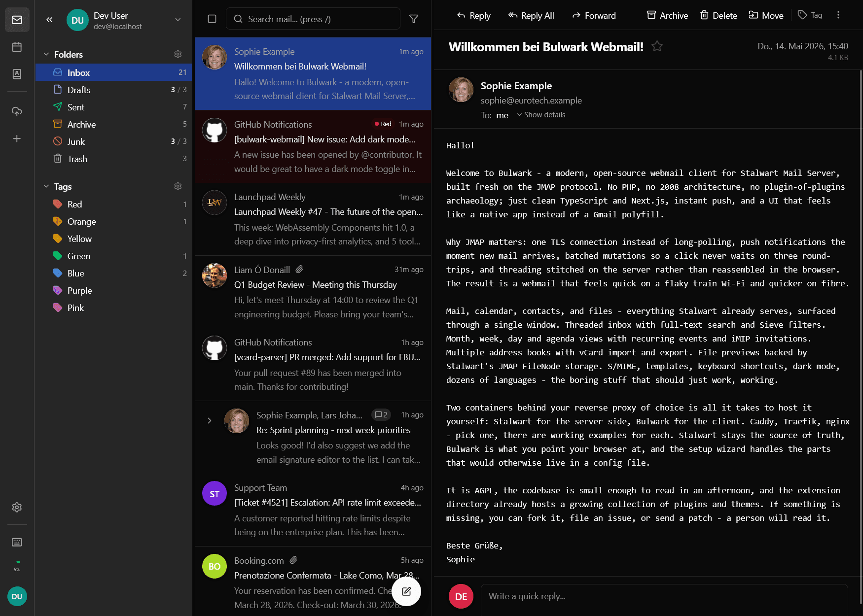
Task: Open the Launchpad Weekly #47 email
Action: point(313,219)
